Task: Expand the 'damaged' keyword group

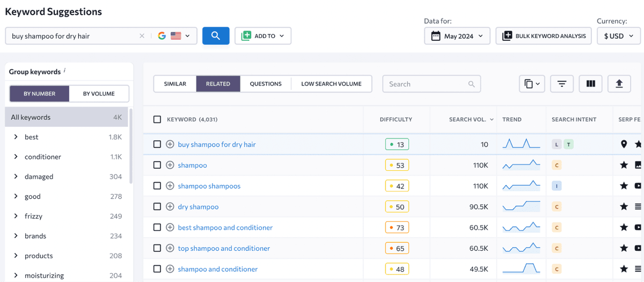Action: tap(16, 176)
